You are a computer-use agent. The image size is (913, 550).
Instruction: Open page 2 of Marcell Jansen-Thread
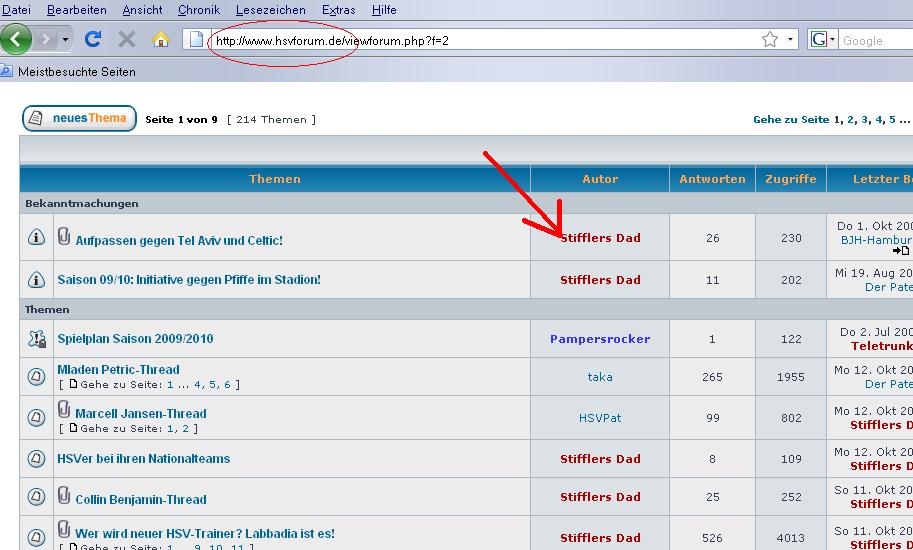click(x=185, y=429)
